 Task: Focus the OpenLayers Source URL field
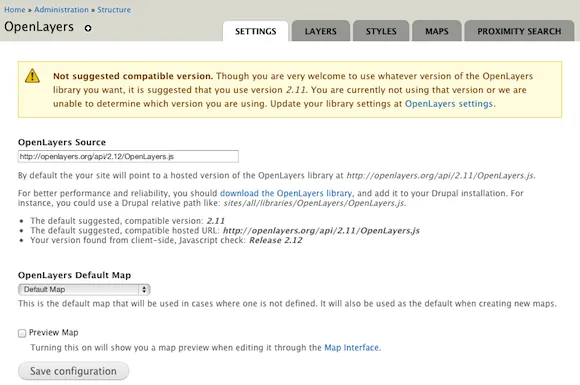128,156
